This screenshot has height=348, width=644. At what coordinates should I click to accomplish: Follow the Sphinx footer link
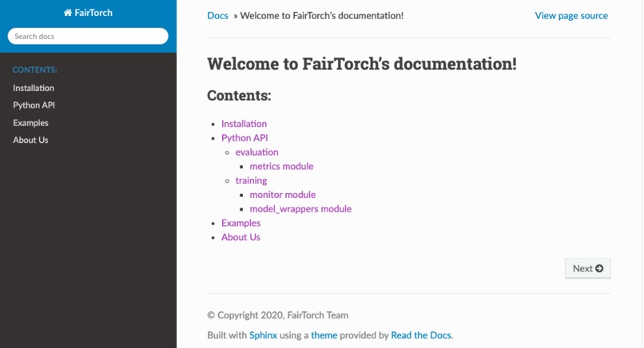click(x=263, y=335)
